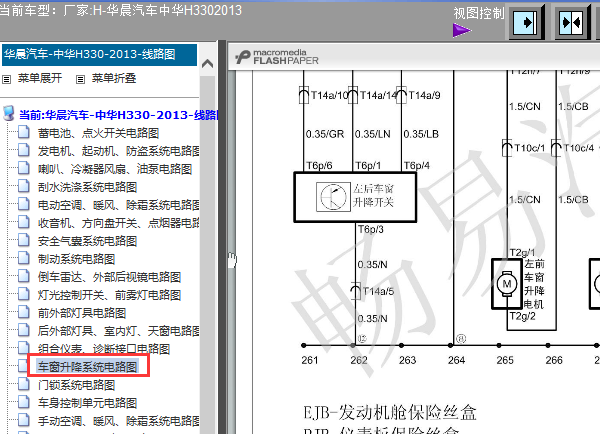Click the tree panel vertical scrollbar
The height and width of the screenshot is (434, 600).
pos(207,253)
